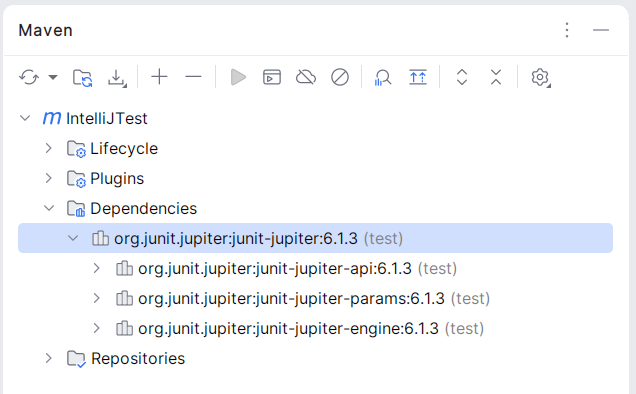Hide the Maven tool window

pyautogui.click(x=601, y=30)
